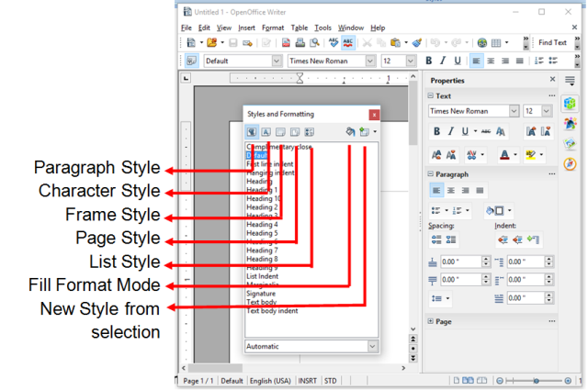Click the Page Preview icon

tap(314, 43)
